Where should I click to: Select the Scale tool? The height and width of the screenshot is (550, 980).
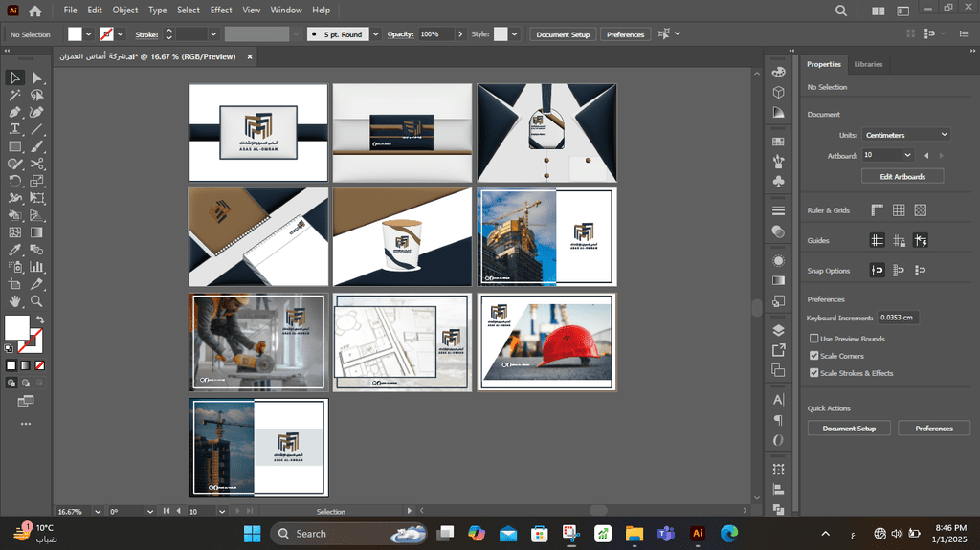point(37,181)
